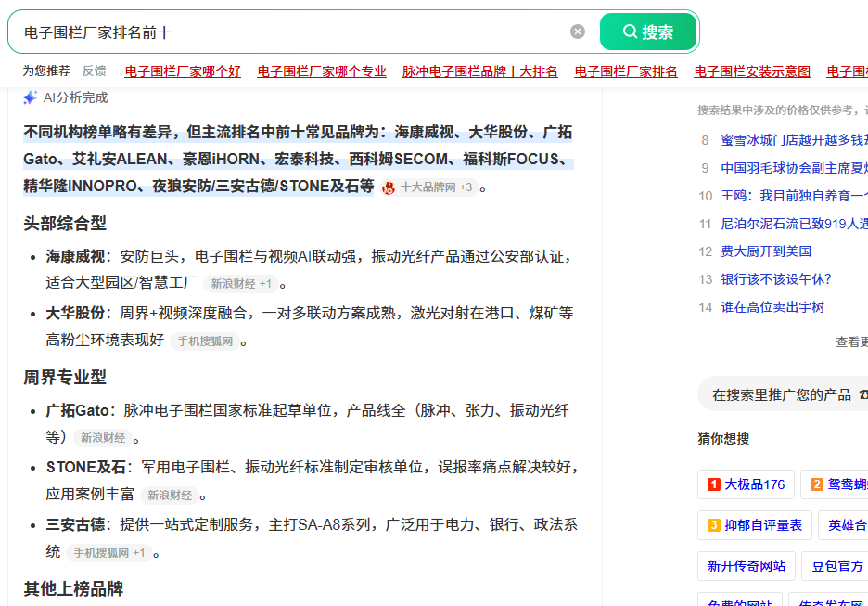The image size is (868, 606).
Task: Click the bold 三安古德 list entry
Action: [75, 524]
